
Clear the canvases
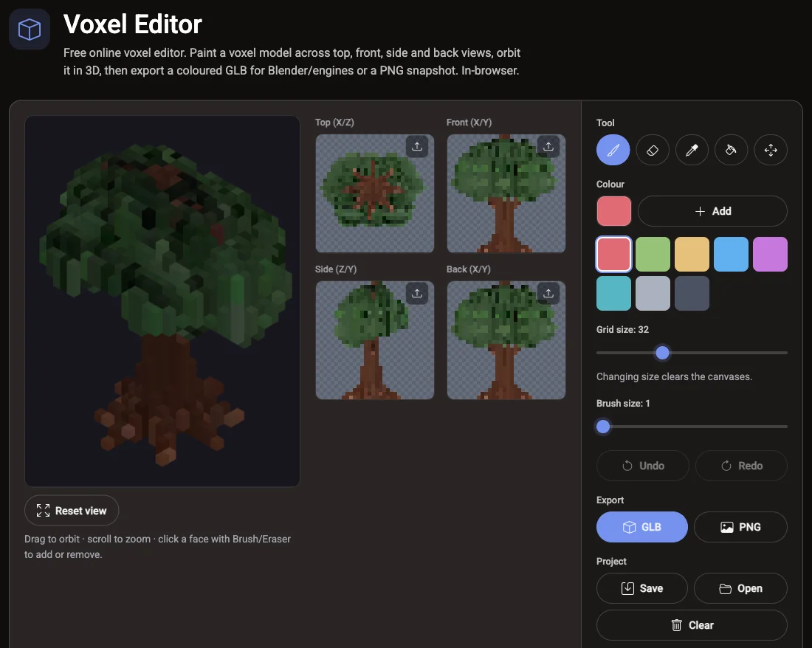692,625
